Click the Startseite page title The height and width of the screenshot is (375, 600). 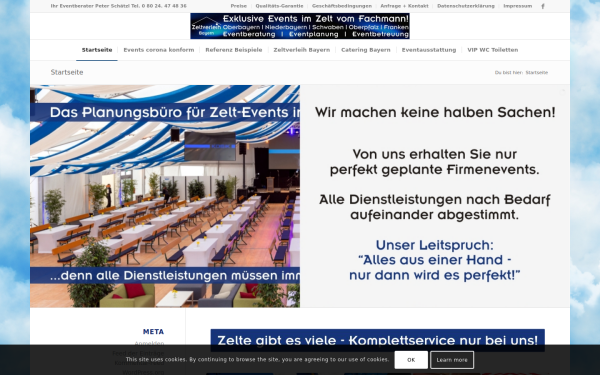[x=67, y=72]
